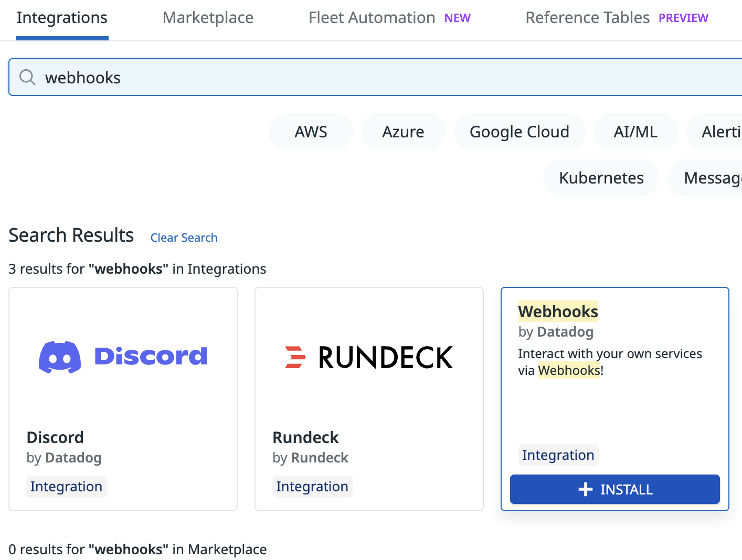The width and height of the screenshot is (742, 560).
Task: Click the '0 results in Marketplace' text
Action: tap(137, 550)
